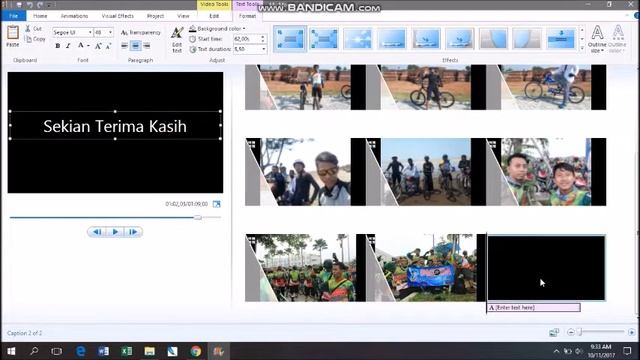Image resolution: width=640 pixels, height=360 pixels.
Task: Select the clip with the blue banner group photo
Action: (425, 268)
